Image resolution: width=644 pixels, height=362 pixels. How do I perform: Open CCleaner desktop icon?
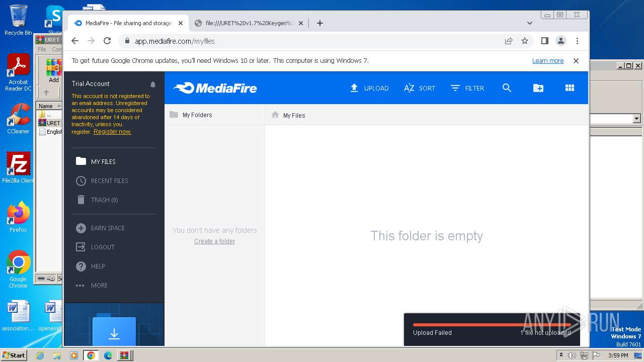click(x=18, y=119)
